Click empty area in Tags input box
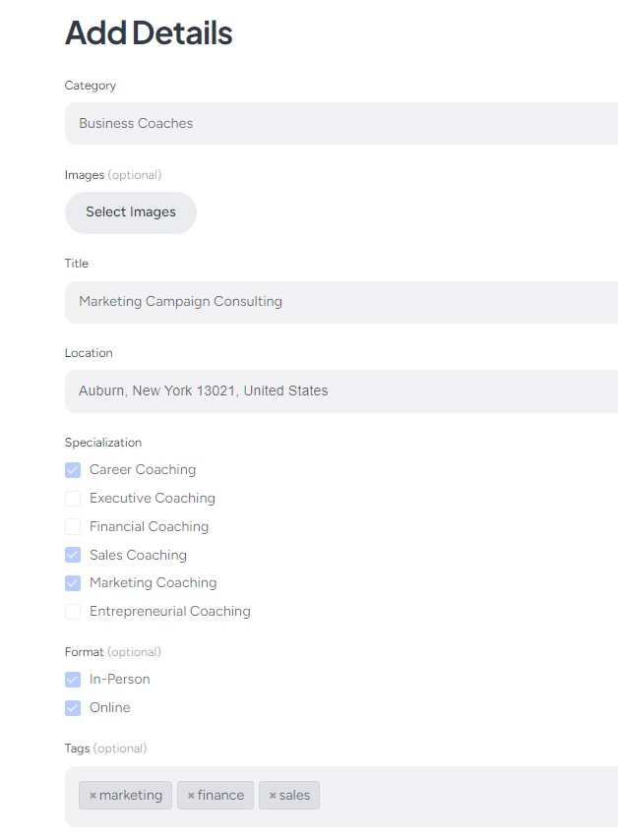This screenshot has width=618, height=840. point(463,796)
